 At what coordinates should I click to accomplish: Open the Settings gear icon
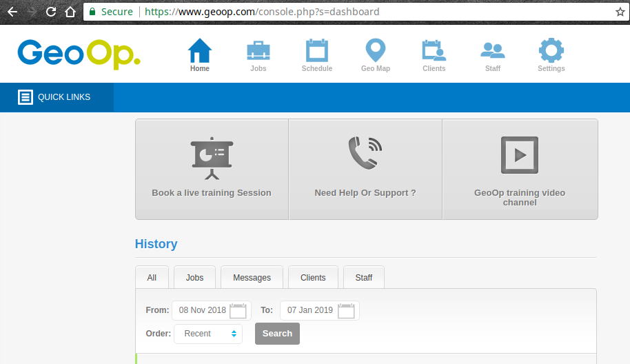coord(551,50)
